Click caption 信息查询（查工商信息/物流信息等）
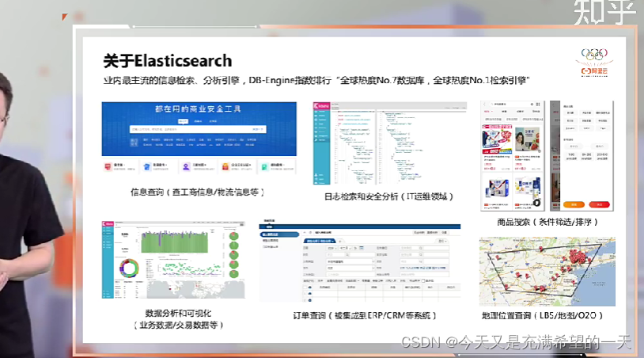The width and height of the screenshot is (644, 358). pyautogui.click(x=197, y=192)
